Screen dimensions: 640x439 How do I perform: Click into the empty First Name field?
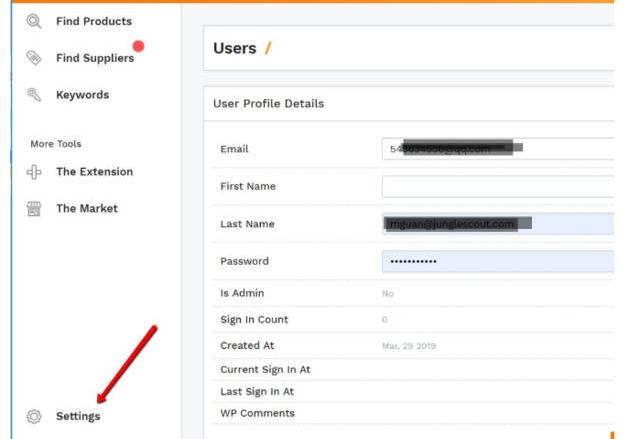click(x=497, y=186)
